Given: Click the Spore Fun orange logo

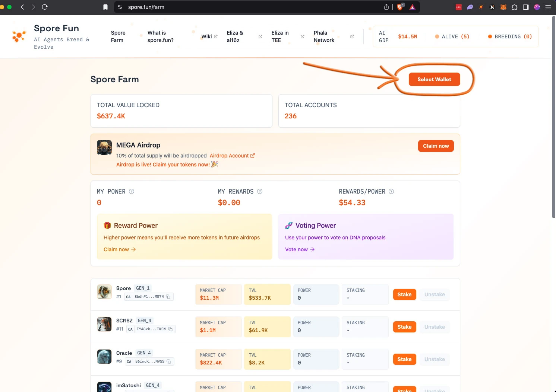Looking at the screenshot, I should (19, 36).
